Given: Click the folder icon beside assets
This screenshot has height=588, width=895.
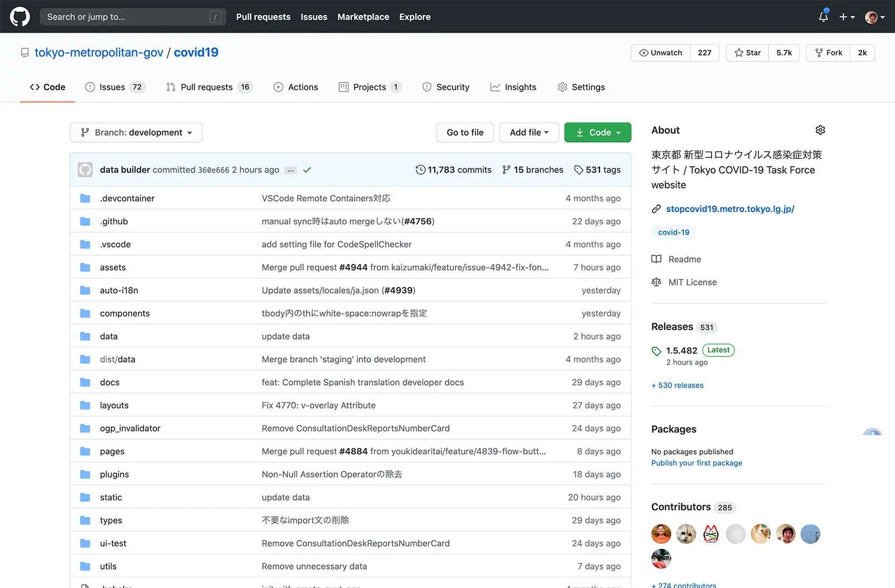Looking at the screenshot, I should [85, 267].
